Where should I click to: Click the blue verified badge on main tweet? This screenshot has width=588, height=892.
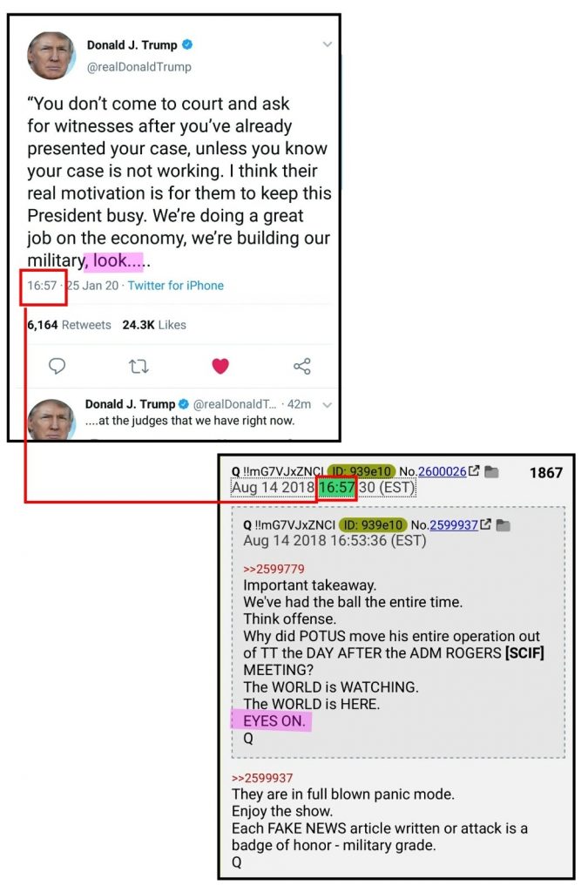tap(187, 44)
